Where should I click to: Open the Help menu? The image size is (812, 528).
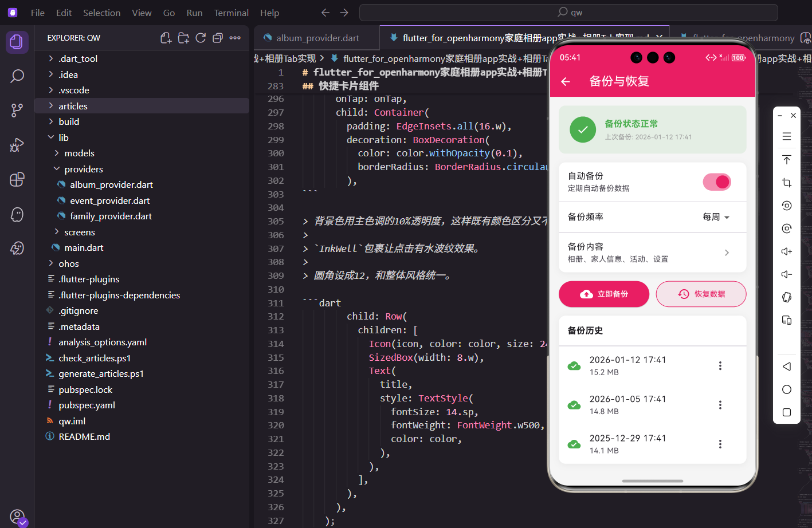pos(269,13)
